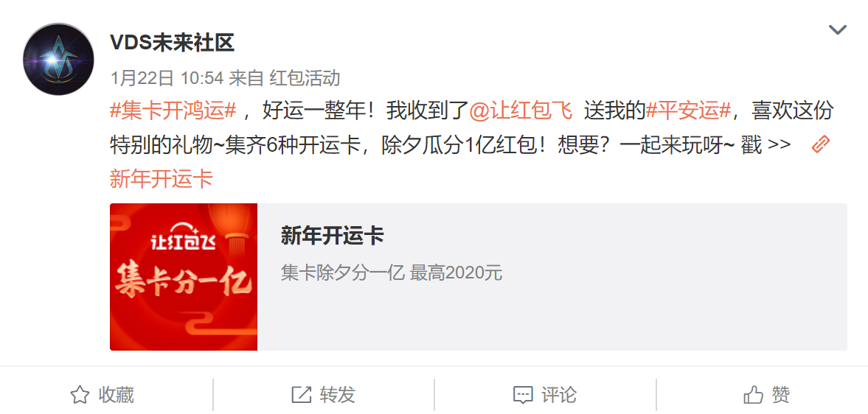Open the @让红包飞 mention link
Image resolution: width=868 pixels, height=414 pixels.
521,110
